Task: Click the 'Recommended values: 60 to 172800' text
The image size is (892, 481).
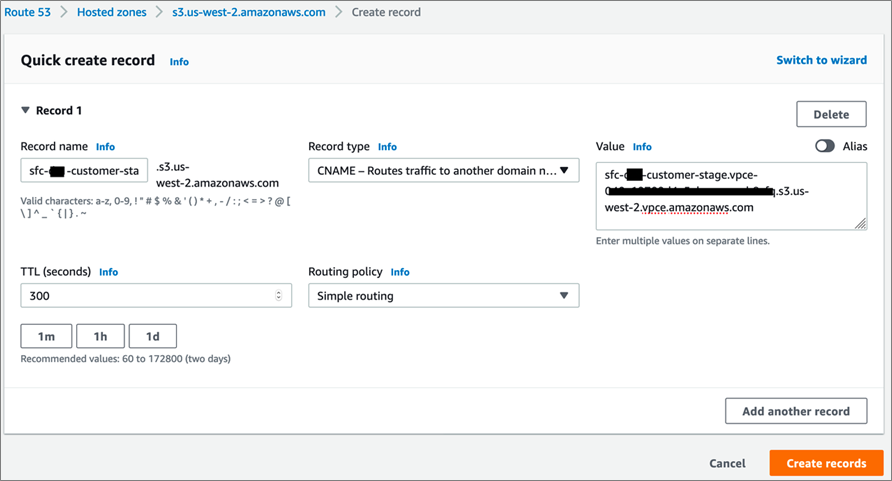Action: coord(126,359)
